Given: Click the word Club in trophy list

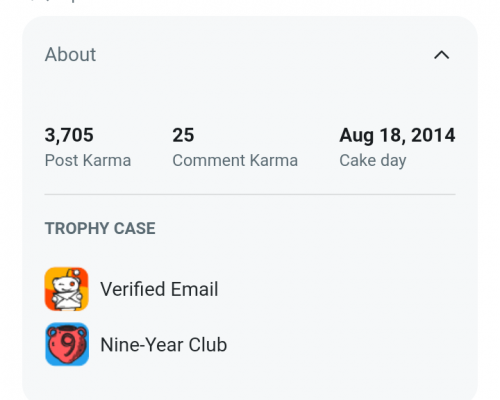Looking at the screenshot, I should pyautogui.click(x=208, y=344).
